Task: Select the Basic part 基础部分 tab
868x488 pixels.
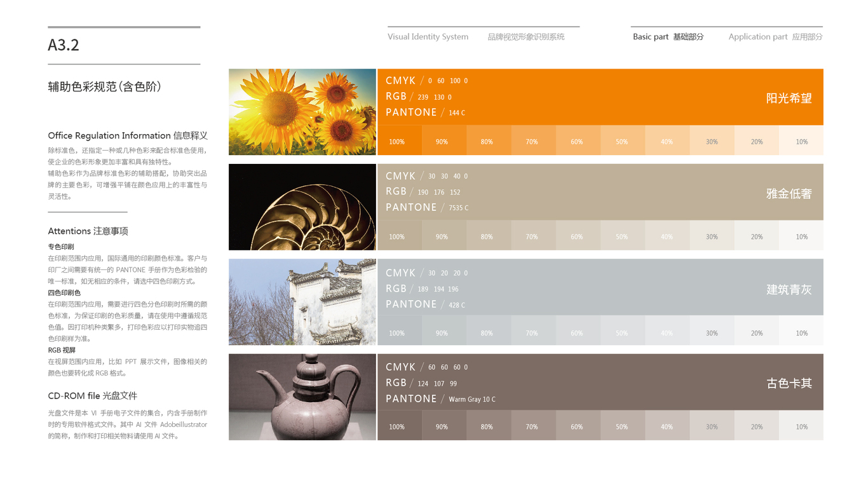Action: point(668,37)
